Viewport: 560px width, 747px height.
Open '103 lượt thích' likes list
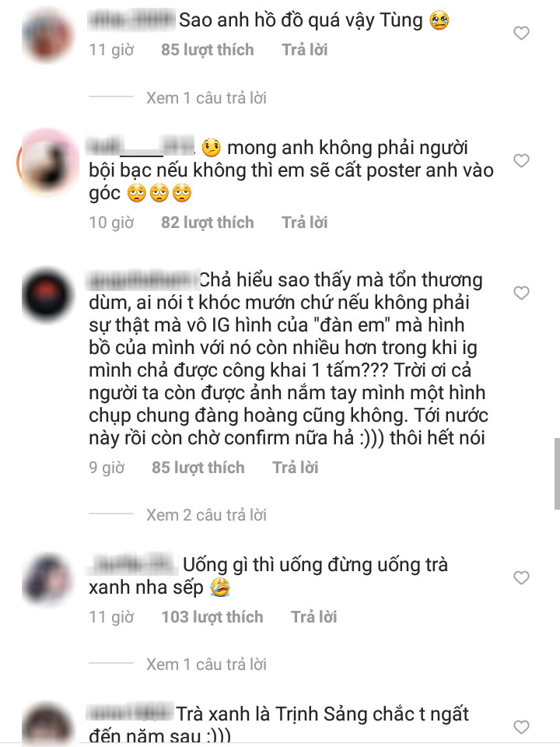[212, 617]
